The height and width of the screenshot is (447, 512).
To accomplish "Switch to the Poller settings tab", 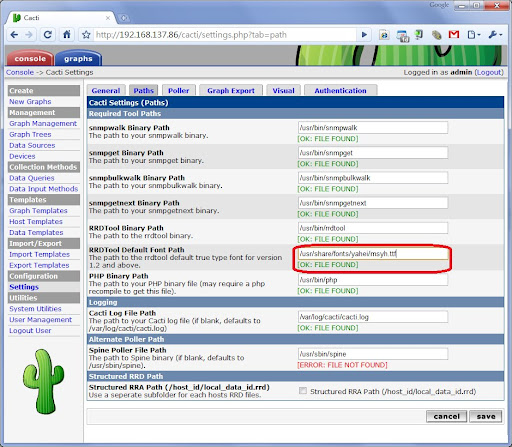I will pyautogui.click(x=178, y=90).
